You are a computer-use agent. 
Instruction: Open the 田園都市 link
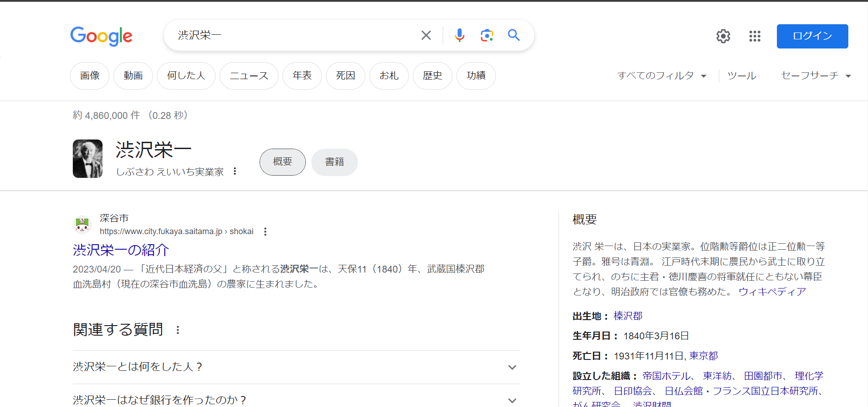pos(763,376)
